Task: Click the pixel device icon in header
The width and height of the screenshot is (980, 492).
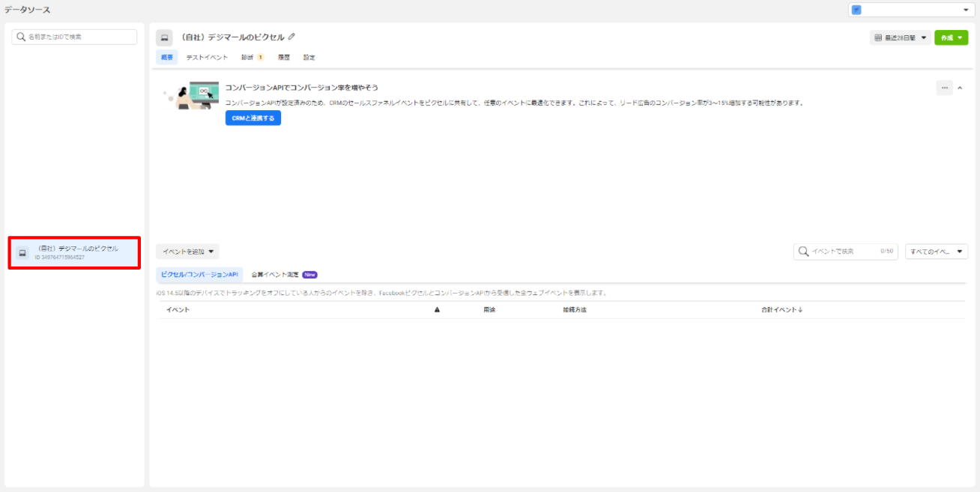Action: click(164, 37)
